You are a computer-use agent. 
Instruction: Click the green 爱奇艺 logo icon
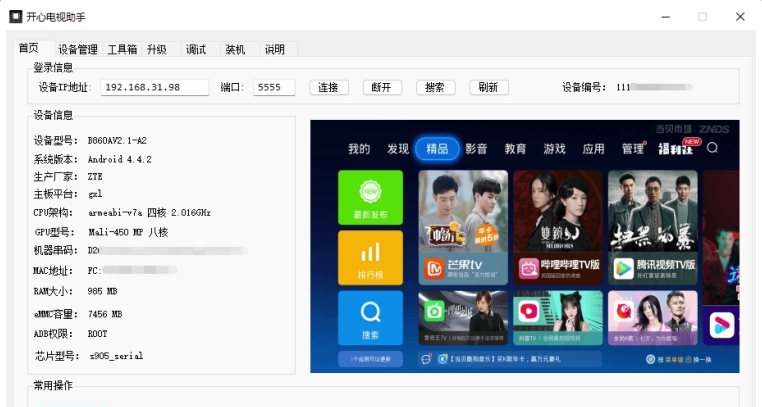pos(434,311)
